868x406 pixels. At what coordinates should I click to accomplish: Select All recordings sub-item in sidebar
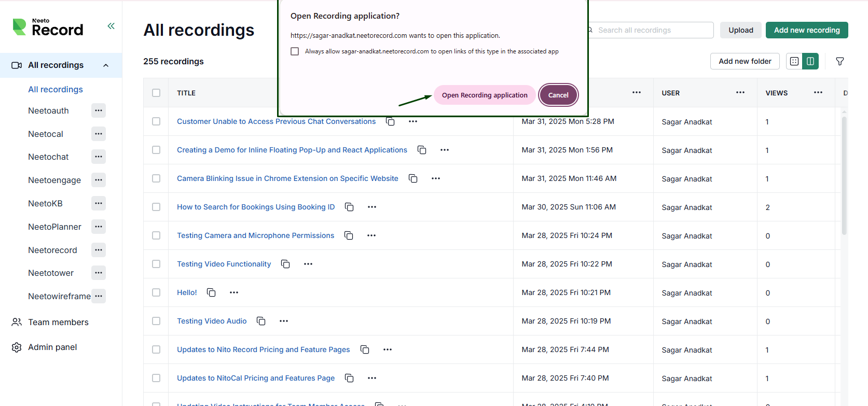click(x=56, y=89)
